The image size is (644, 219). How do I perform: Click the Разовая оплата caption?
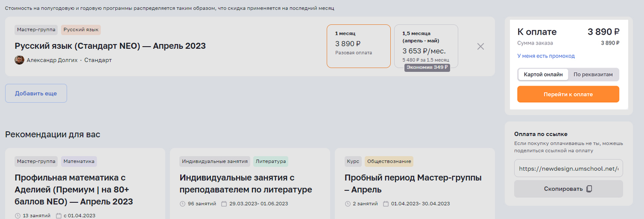354,53
